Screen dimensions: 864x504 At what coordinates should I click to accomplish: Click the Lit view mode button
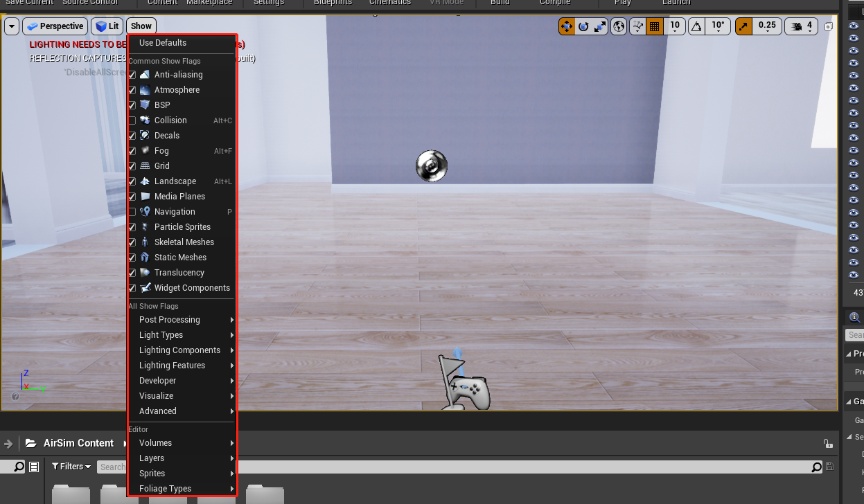click(107, 26)
